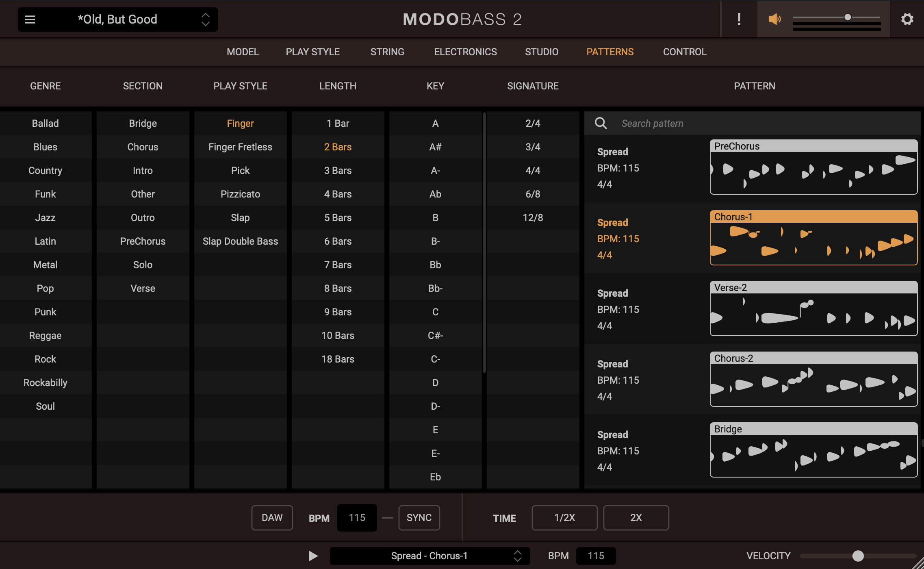Toggle the DAW tempo button
Screen dimensions: 924x569
(x=272, y=517)
